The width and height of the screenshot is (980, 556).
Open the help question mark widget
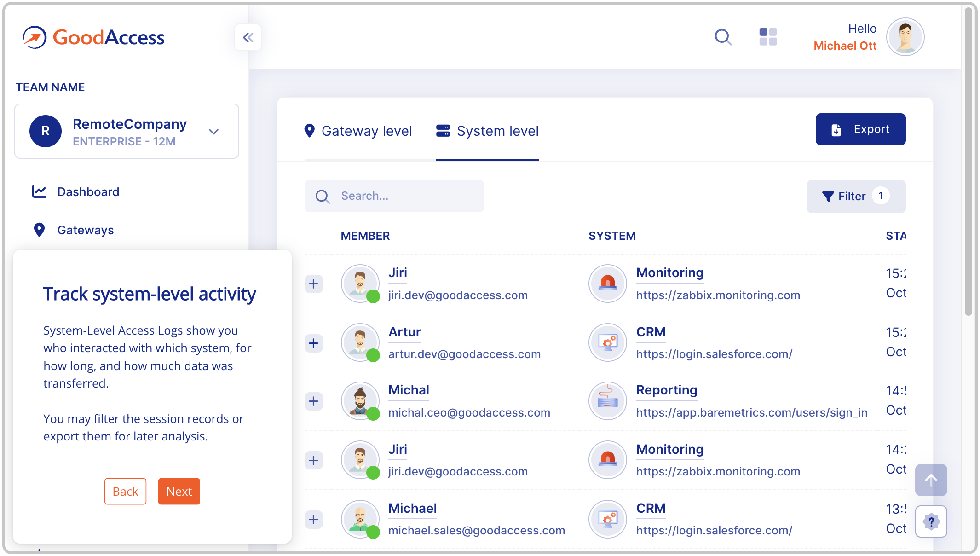(931, 521)
